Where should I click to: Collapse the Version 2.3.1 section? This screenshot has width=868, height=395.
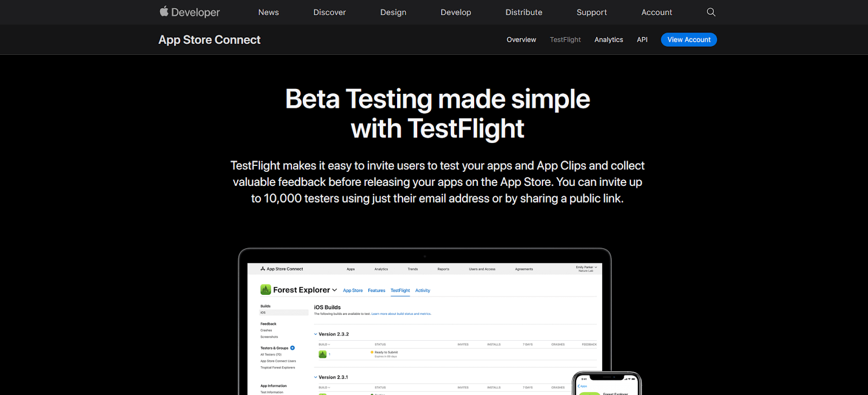point(316,377)
